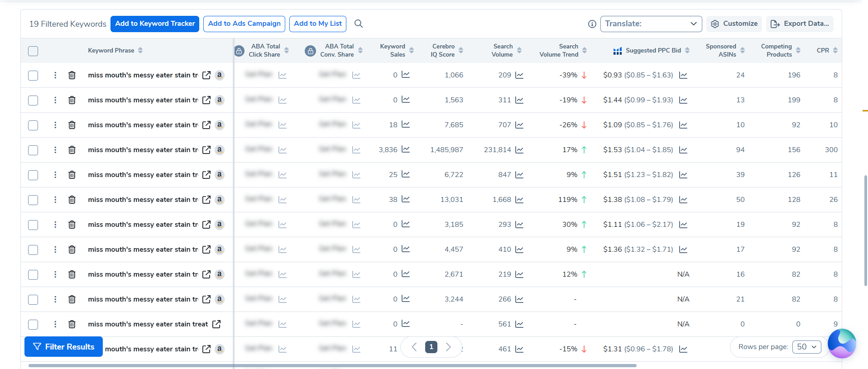This screenshot has height=369, width=868.
Task: Select checkbox for row with search volume 707
Action: (33, 125)
